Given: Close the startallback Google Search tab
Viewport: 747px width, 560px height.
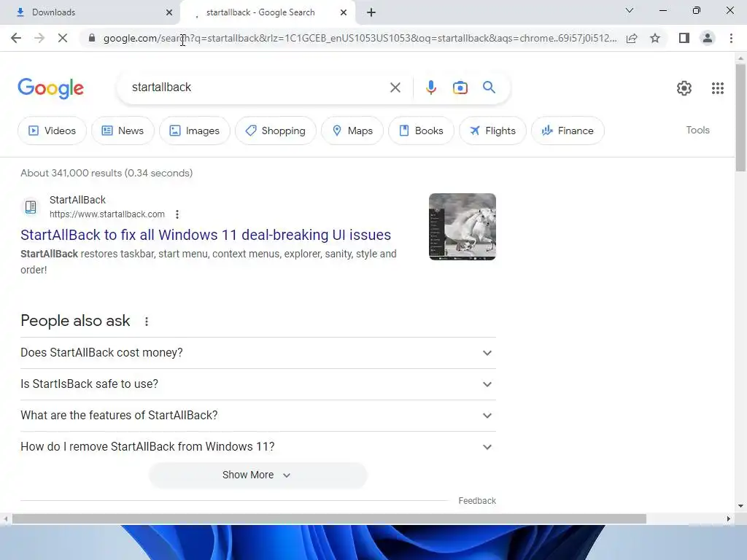Looking at the screenshot, I should click(344, 12).
